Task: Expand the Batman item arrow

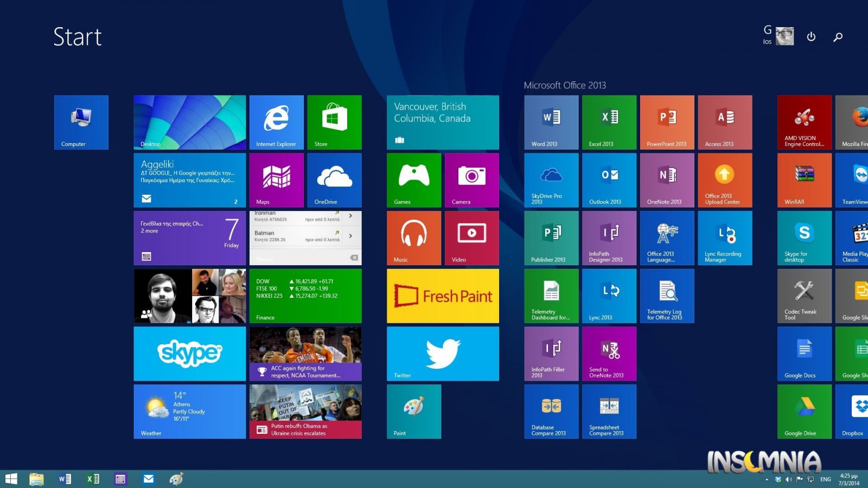Action: click(x=350, y=236)
